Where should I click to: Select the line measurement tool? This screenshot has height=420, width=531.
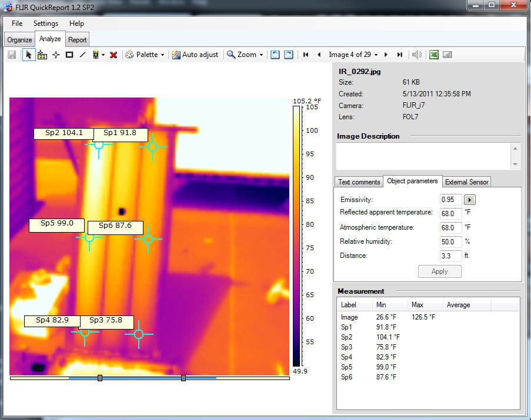click(x=83, y=55)
